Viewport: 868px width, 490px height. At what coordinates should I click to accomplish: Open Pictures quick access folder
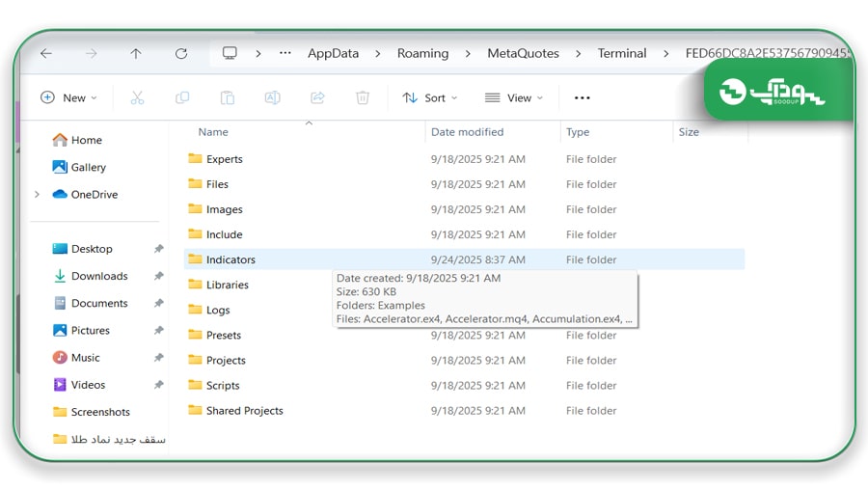(x=81, y=331)
